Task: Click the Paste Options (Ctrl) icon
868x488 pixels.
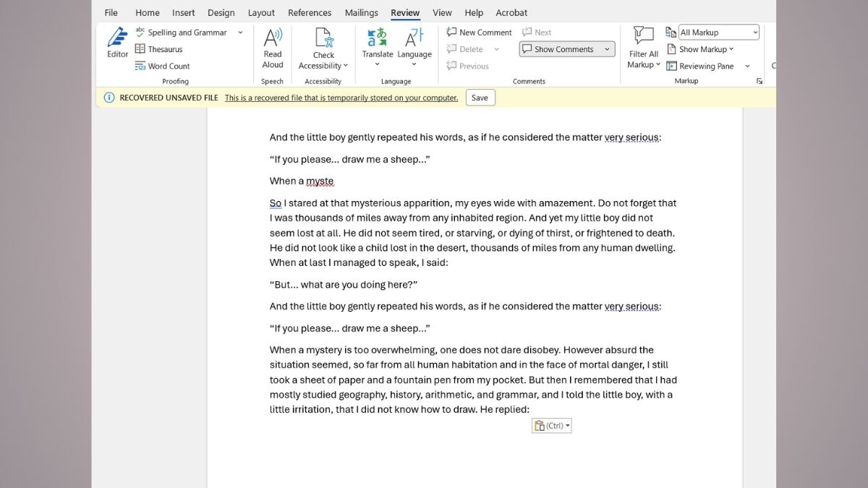Action: pyautogui.click(x=540, y=426)
